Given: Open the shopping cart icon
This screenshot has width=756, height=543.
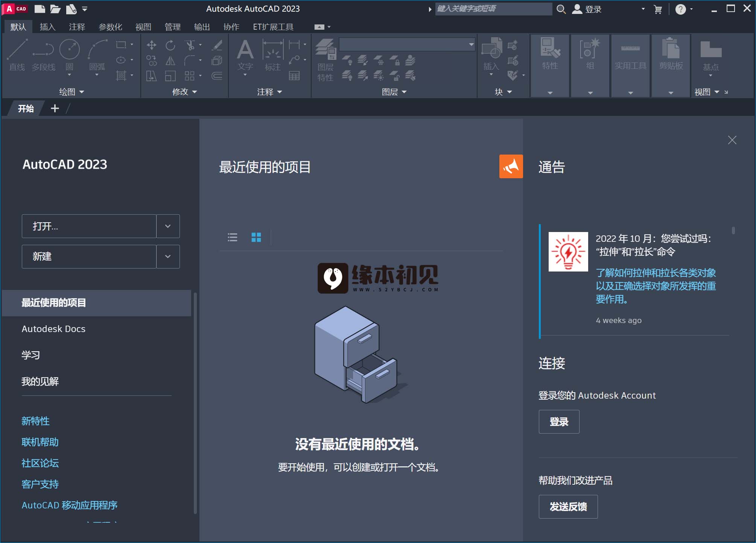Looking at the screenshot, I should click(658, 9).
